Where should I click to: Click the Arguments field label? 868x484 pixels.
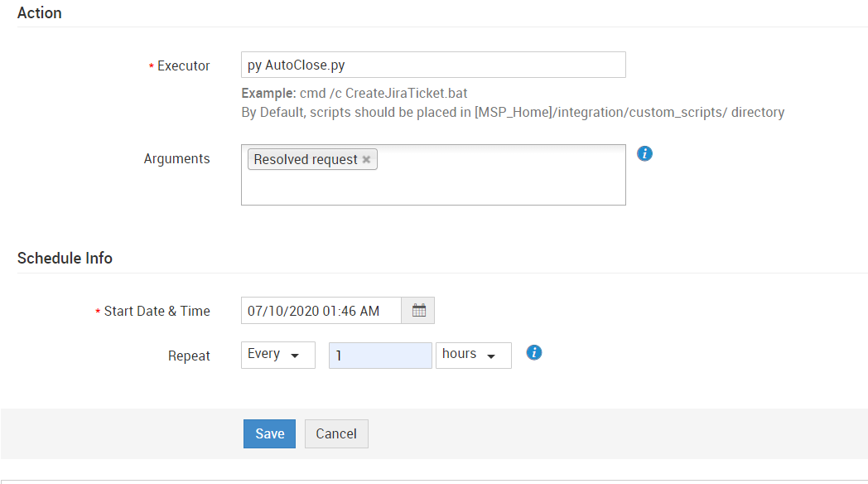pyautogui.click(x=176, y=159)
